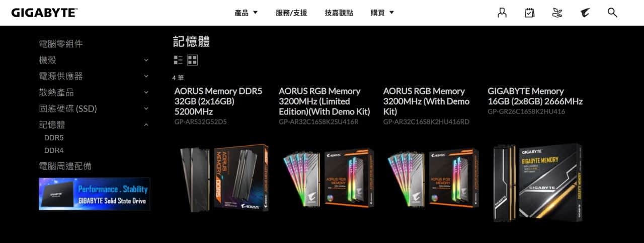Open the 產品 dropdown menu
This screenshot has height=243, width=644.
pyautogui.click(x=246, y=13)
